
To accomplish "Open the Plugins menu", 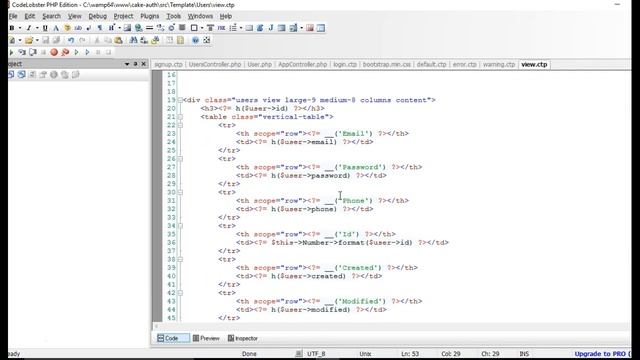I will pyautogui.click(x=150, y=16).
